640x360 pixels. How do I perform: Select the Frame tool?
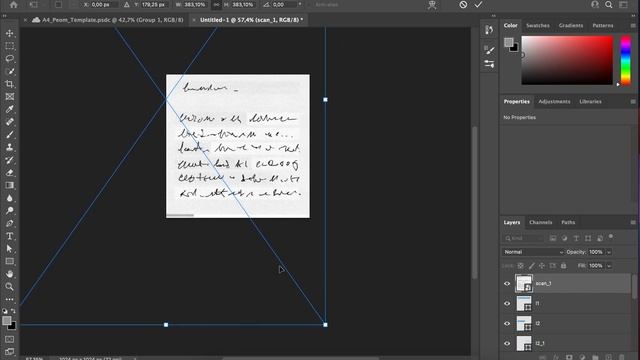pyautogui.click(x=9, y=97)
